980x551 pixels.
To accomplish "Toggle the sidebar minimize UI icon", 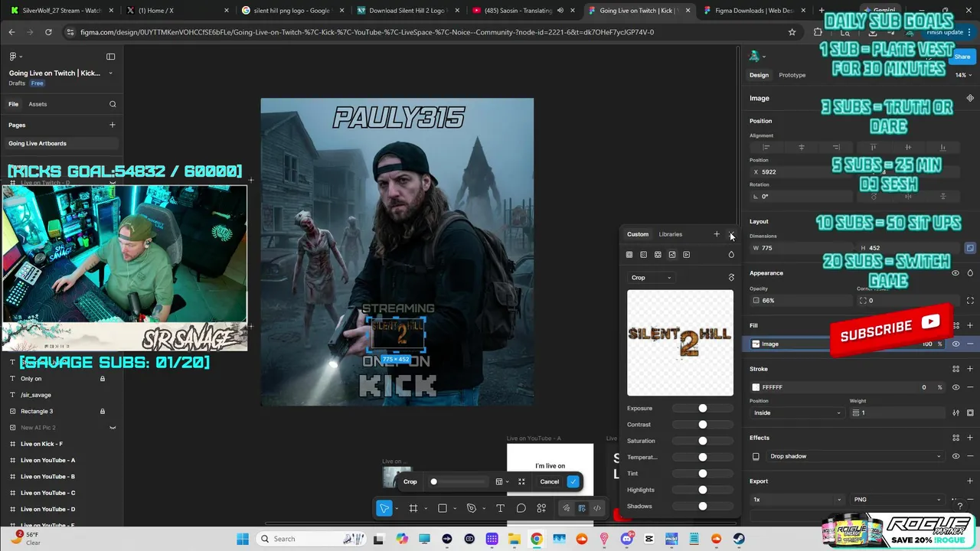I will [110, 57].
